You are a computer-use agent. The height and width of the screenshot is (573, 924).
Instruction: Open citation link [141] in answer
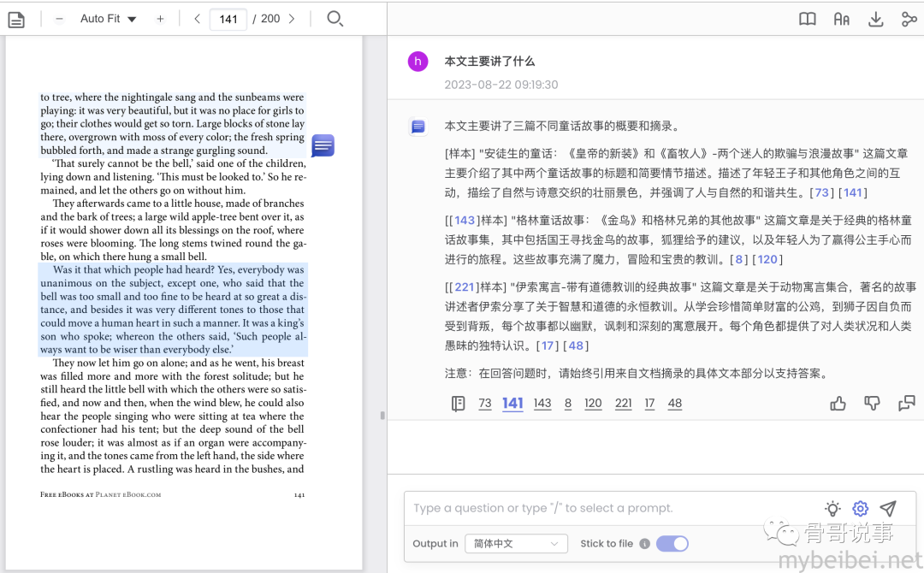(x=853, y=192)
